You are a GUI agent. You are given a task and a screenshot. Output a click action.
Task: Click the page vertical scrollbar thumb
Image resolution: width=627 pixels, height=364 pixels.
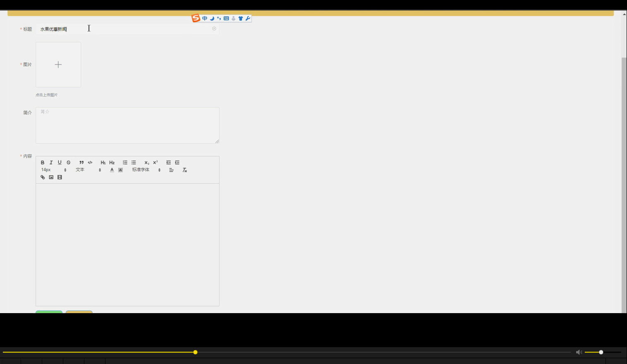pos(624,185)
